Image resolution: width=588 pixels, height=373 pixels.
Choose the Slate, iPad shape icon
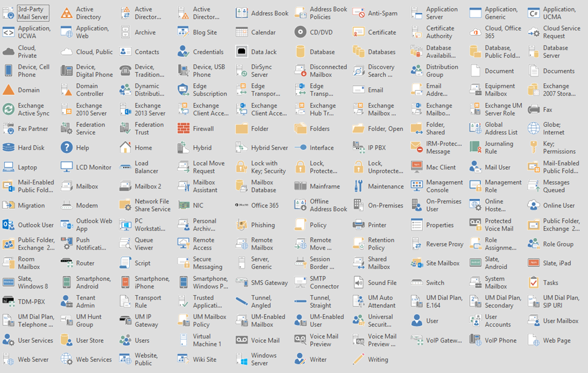pos(533,263)
